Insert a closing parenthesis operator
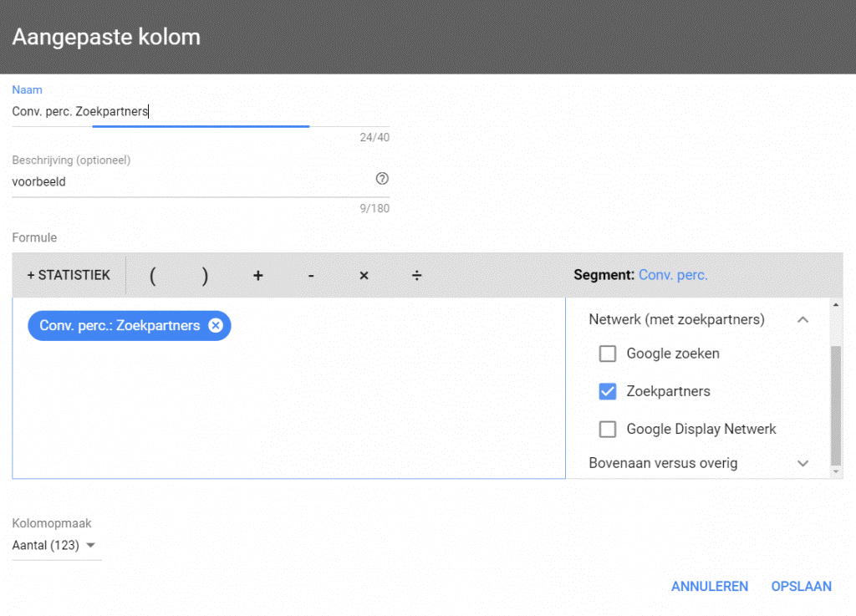This screenshot has width=856, height=616. click(205, 276)
